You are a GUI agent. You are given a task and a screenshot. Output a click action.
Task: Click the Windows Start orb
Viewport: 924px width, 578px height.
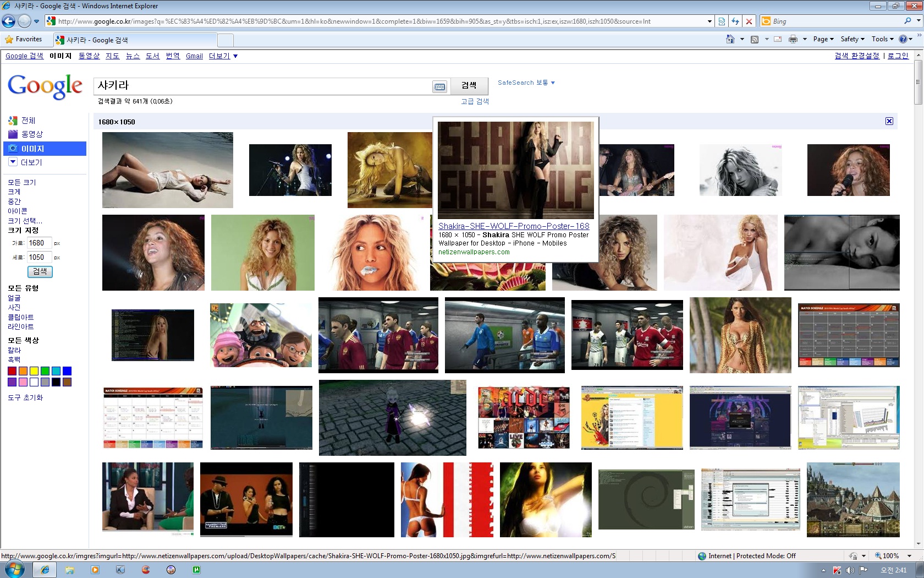pyautogui.click(x=15, y=570)
